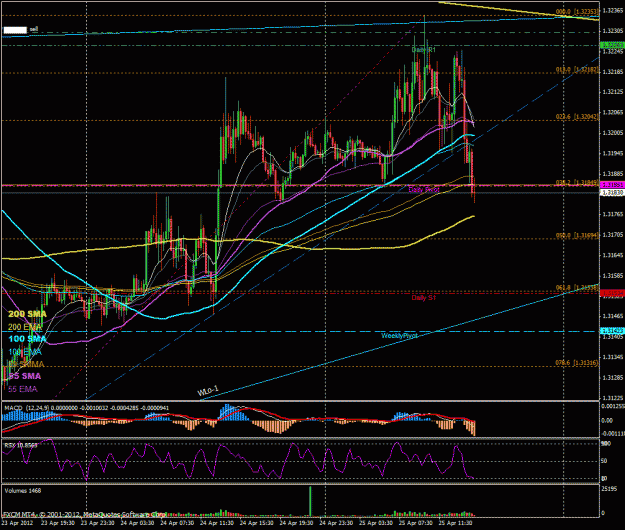
Task: Click the MACD 0.00 scale value
Action: pos(607,420)
